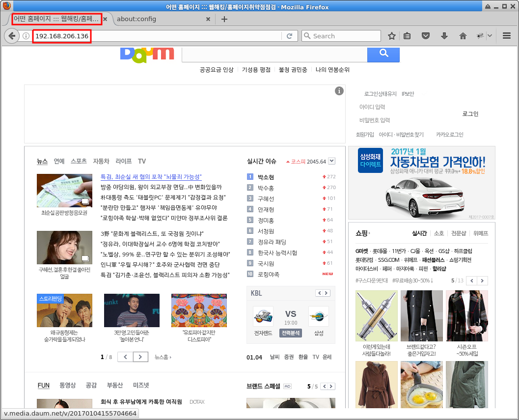Screen dimensions: 519x420
Task: Bookmark this page with star icon
Action: pos(391,36)
